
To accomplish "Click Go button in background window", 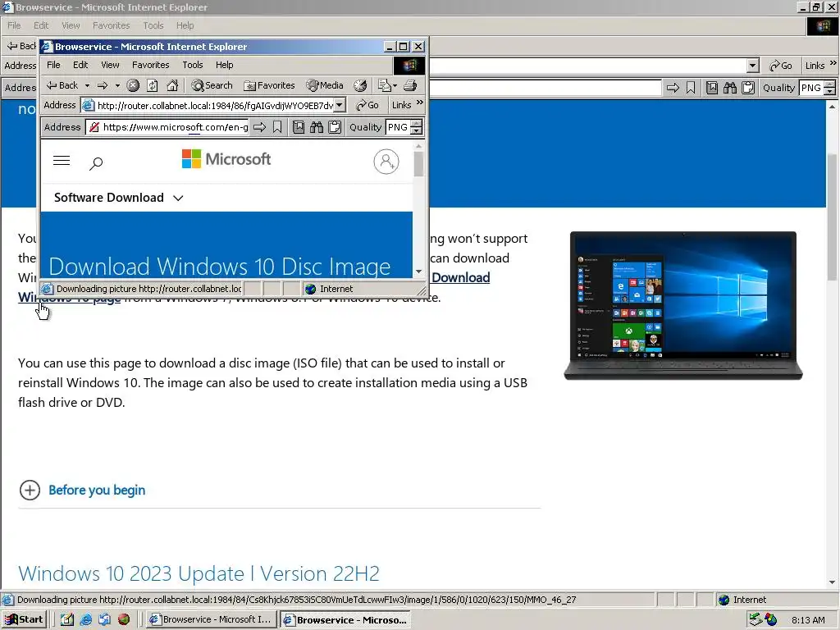I will coord(781,66).
